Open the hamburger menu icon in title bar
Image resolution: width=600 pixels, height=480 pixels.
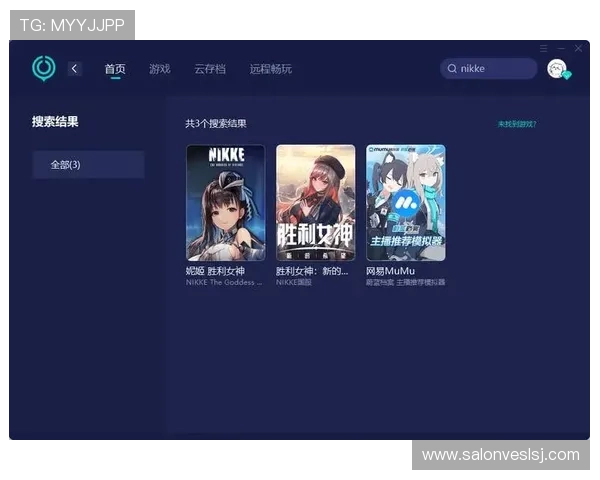543,49
